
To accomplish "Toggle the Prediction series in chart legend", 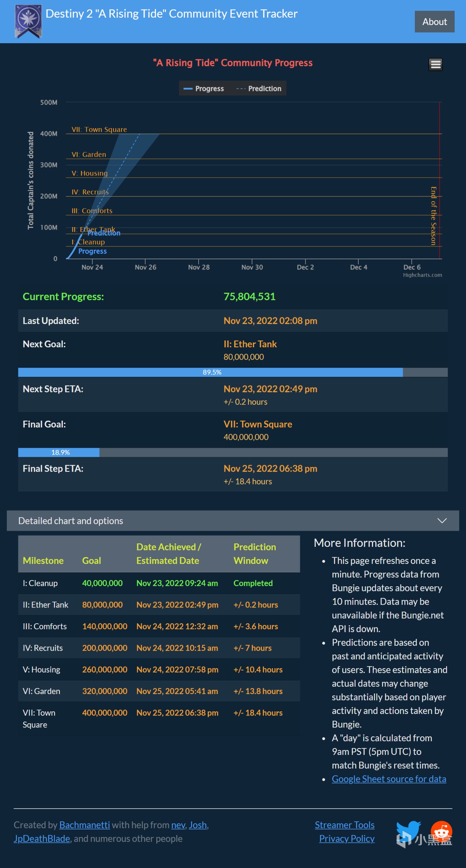I will [x=259, y=89].
